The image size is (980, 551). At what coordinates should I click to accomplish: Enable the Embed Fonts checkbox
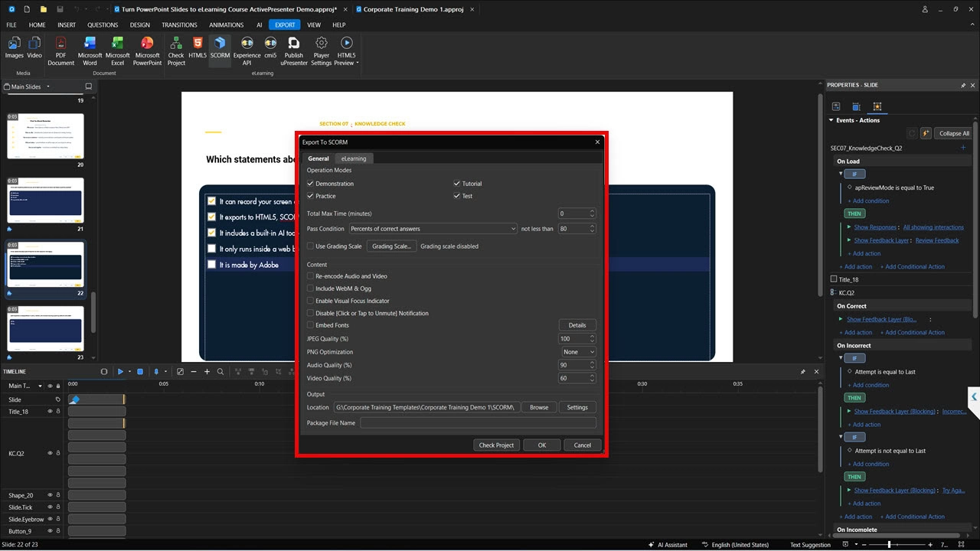(311, 325)
